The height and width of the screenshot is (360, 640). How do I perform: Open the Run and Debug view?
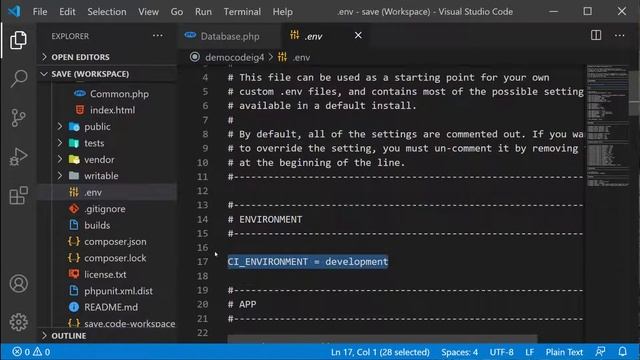tap(18, 157)
